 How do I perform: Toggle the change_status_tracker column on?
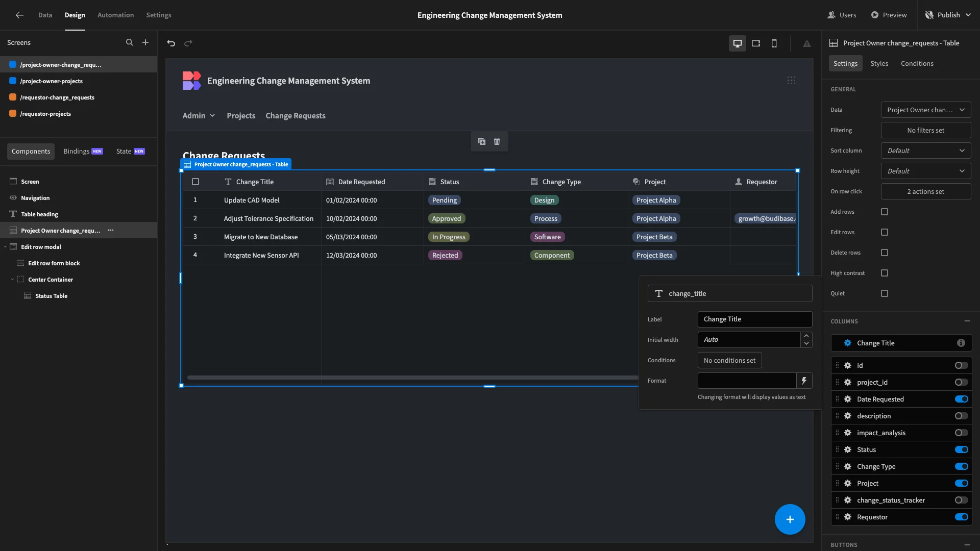962,500
